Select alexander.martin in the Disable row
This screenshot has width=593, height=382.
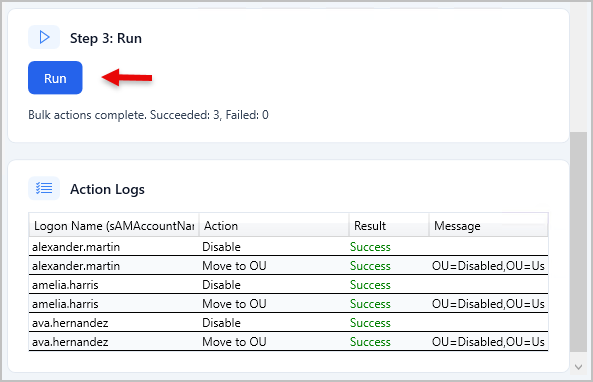click(76, 247)
